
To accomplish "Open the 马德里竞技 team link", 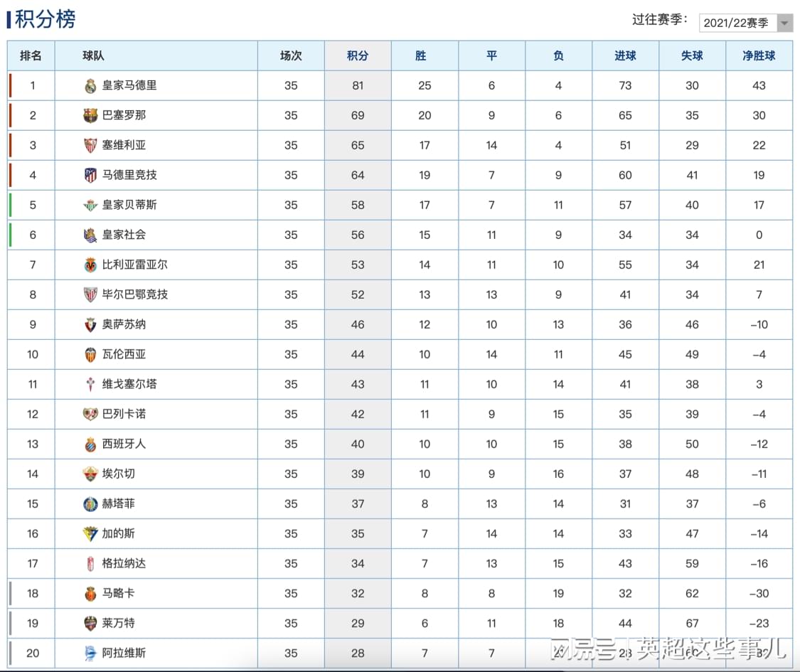I will 129,175.
